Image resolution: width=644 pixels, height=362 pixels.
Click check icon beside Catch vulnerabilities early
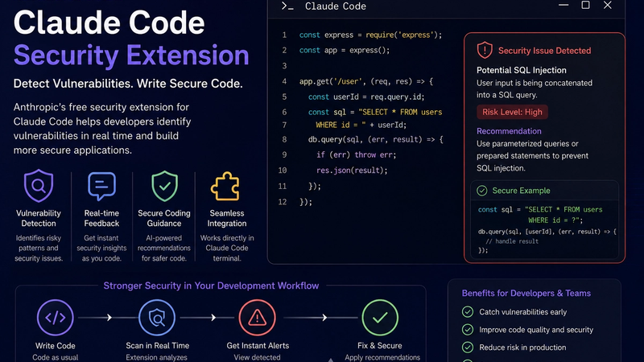468,312
